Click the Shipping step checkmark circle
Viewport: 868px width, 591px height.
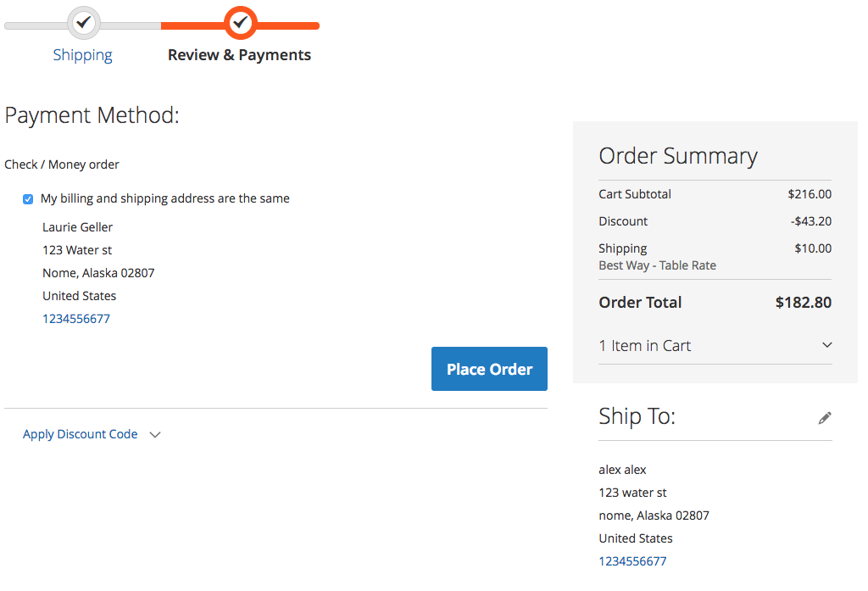coord(84,23)
